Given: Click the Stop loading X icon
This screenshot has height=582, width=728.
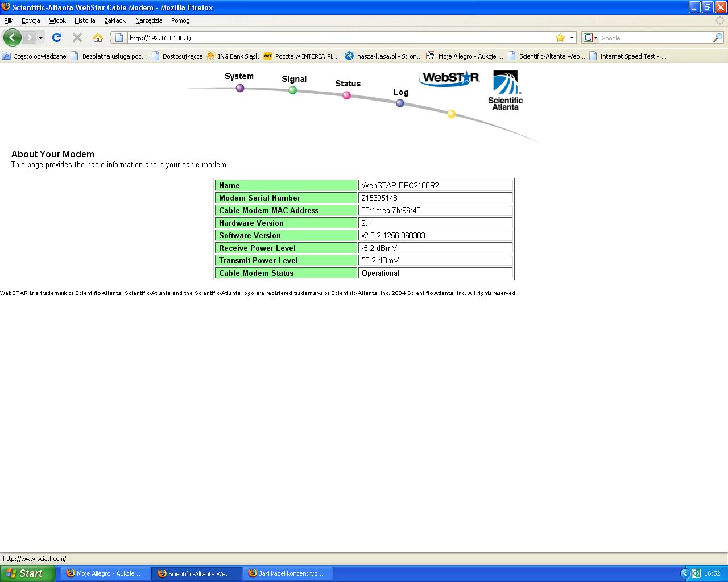Looking at the screenshot, I should (77, 38).
